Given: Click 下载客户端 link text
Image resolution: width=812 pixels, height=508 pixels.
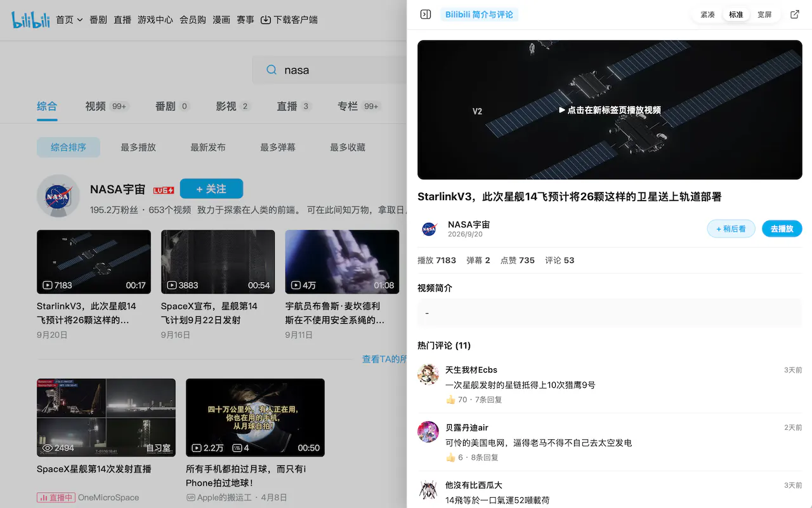Looking at the screenshot, I should 296,20.
